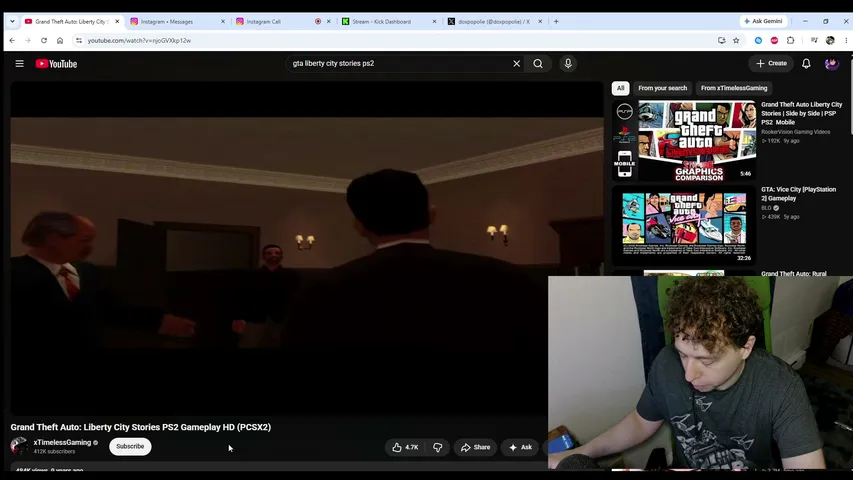Select the All filter chip

coord(620,88)
